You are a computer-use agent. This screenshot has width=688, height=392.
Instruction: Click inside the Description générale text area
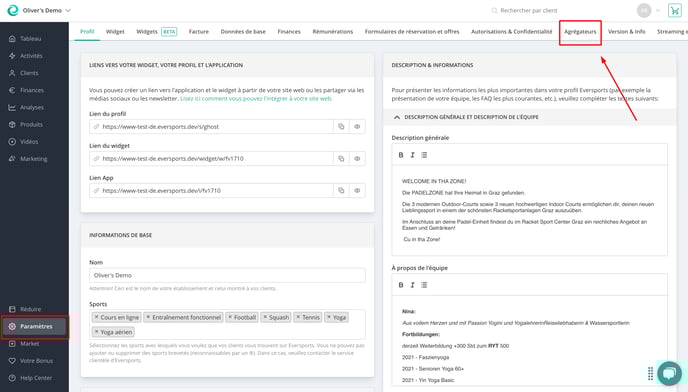click(x=530, y=210)
